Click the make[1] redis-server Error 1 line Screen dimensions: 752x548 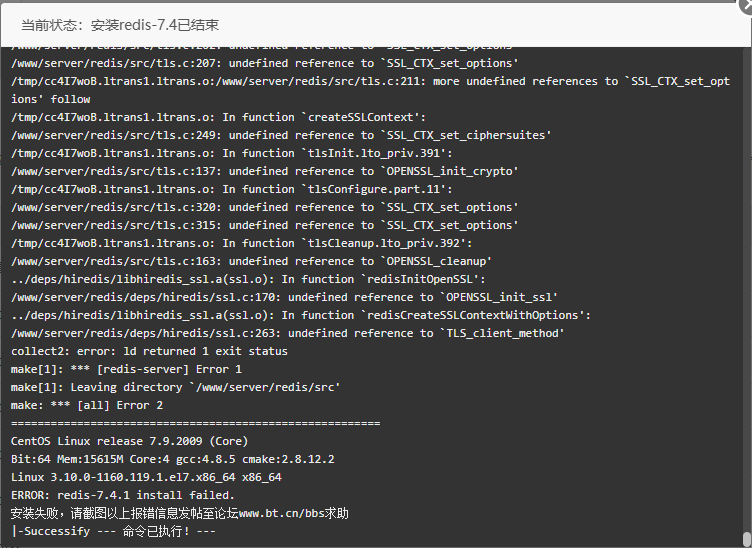pyautogui.click(x=126, y=369)
